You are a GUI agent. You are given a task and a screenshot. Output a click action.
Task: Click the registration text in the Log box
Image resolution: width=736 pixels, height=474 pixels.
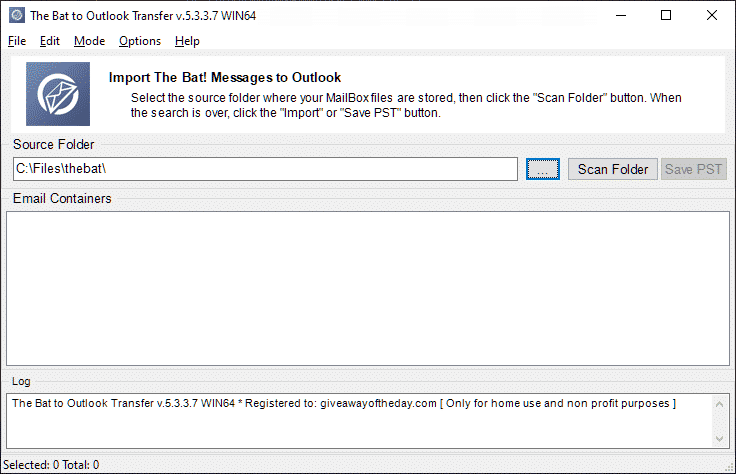coord(344,403)
